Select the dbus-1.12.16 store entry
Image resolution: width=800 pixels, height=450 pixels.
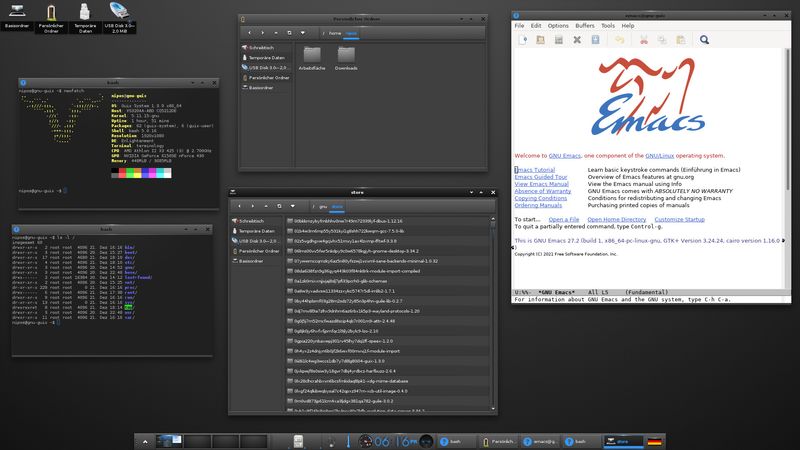388,221
